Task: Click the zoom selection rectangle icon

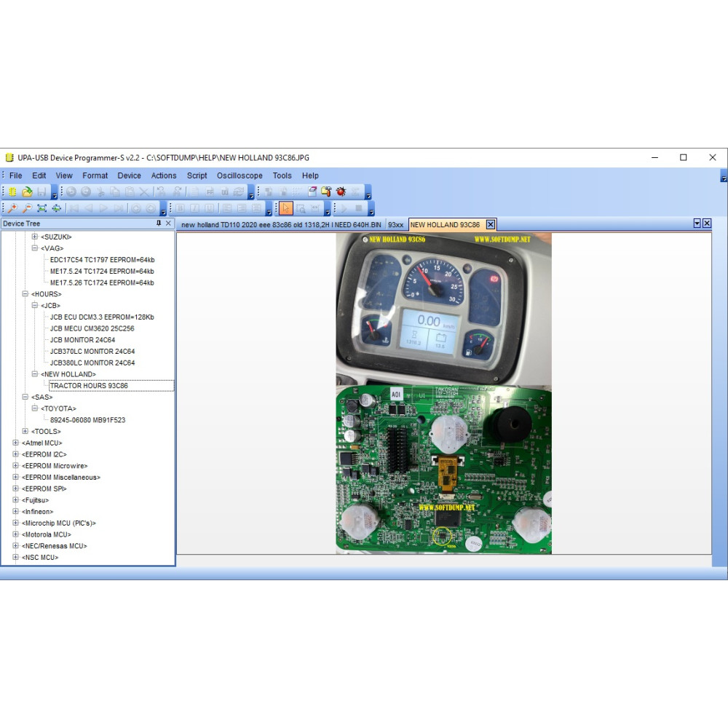Action: click(x=301, y=208)
